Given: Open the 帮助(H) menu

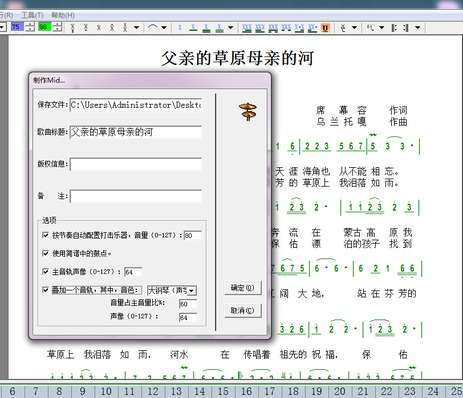Looking at the screenshot, I should (x=63, y=15).
